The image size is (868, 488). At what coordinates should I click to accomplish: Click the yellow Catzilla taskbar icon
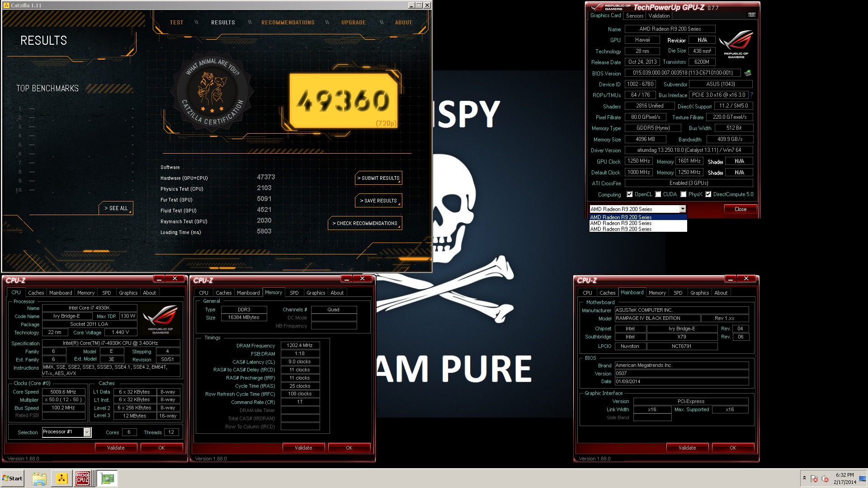[x=61, y=479]
